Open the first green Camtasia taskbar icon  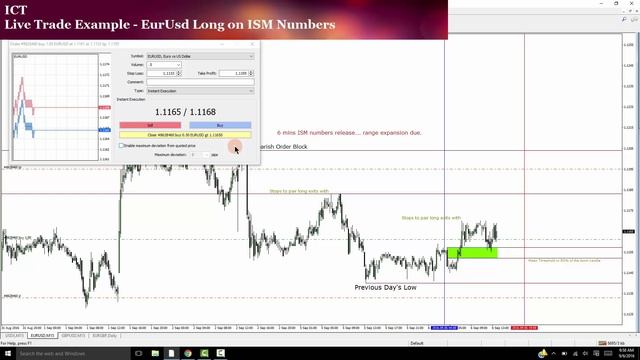pos(204,353)
